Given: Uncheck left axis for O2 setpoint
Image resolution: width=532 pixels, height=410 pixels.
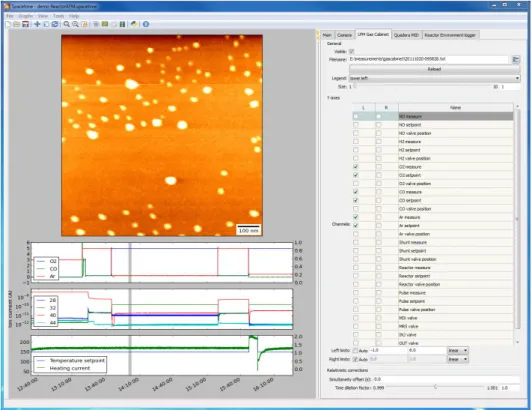Looking at the screenshot, I should pos(356,175).
